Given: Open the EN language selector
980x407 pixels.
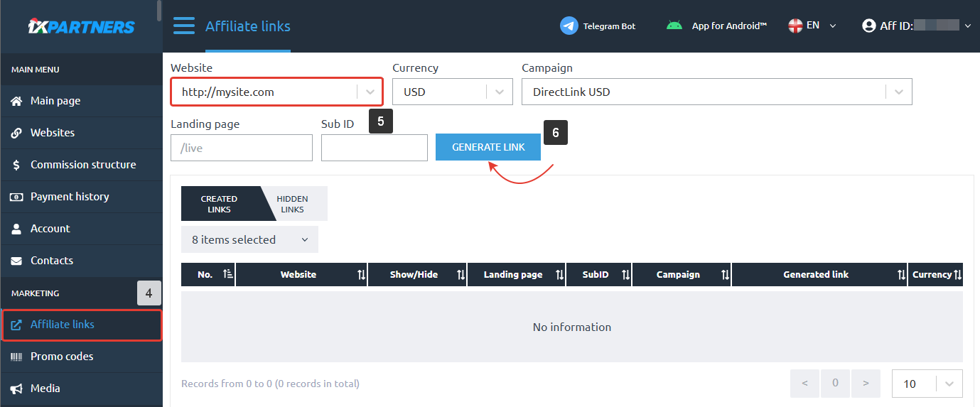Looking at the screenshot, I should click(x=813, y=26).
